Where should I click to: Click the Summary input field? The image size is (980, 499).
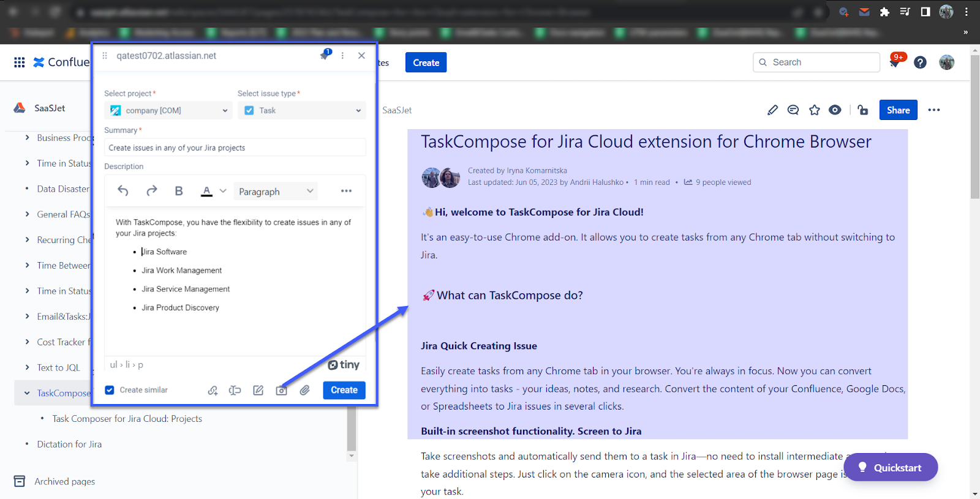235,148
